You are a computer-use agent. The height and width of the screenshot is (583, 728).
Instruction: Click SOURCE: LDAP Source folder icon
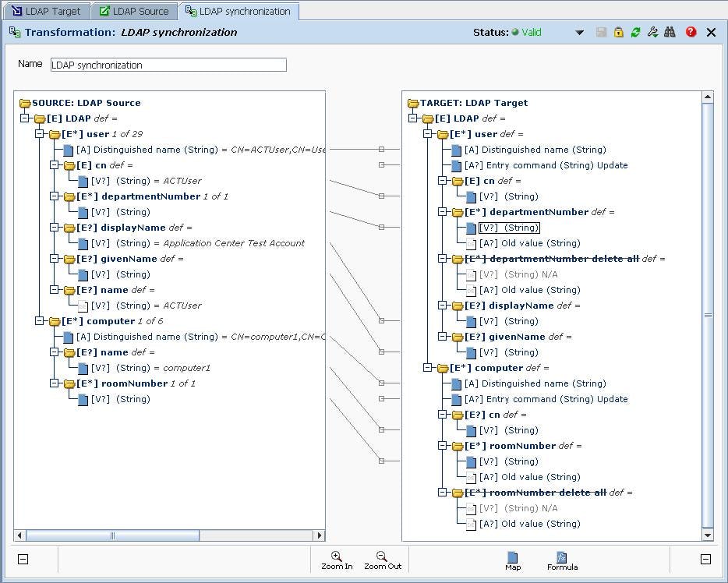coord(25,103)
